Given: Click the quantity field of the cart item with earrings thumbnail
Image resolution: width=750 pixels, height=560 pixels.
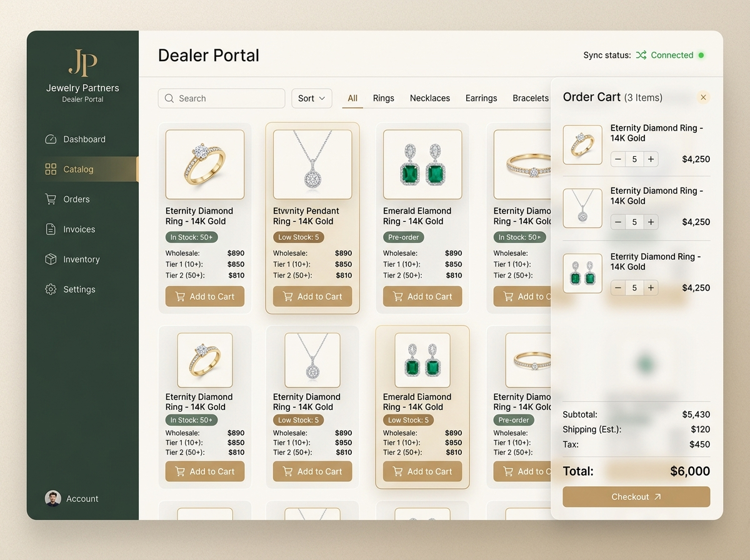Looking at the screenshot, I should [x=634, y=287].
